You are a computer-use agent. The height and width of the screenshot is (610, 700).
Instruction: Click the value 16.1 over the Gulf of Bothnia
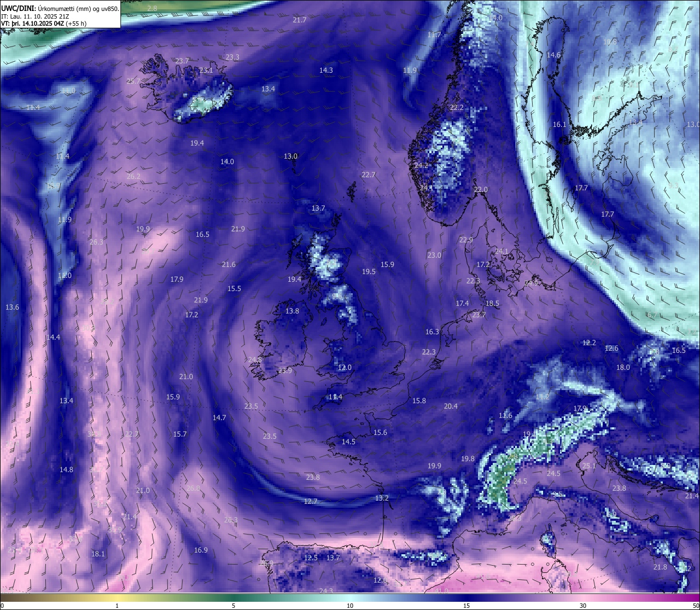[x=559, y=125]
